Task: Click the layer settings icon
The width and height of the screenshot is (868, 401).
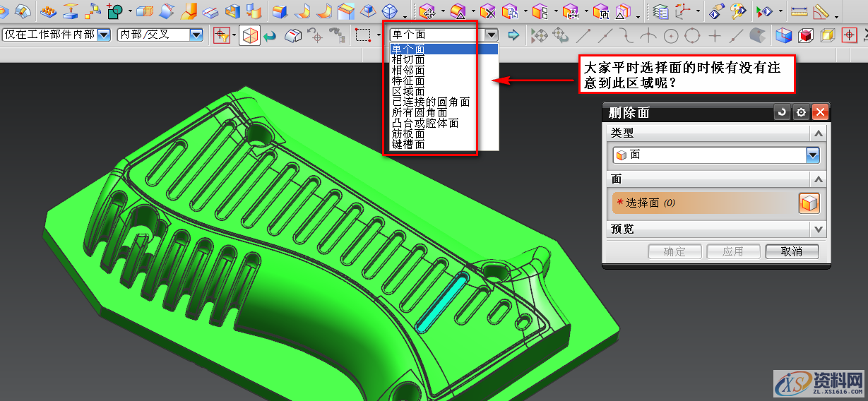Action: pyautogui.click(x=660, y=11)
